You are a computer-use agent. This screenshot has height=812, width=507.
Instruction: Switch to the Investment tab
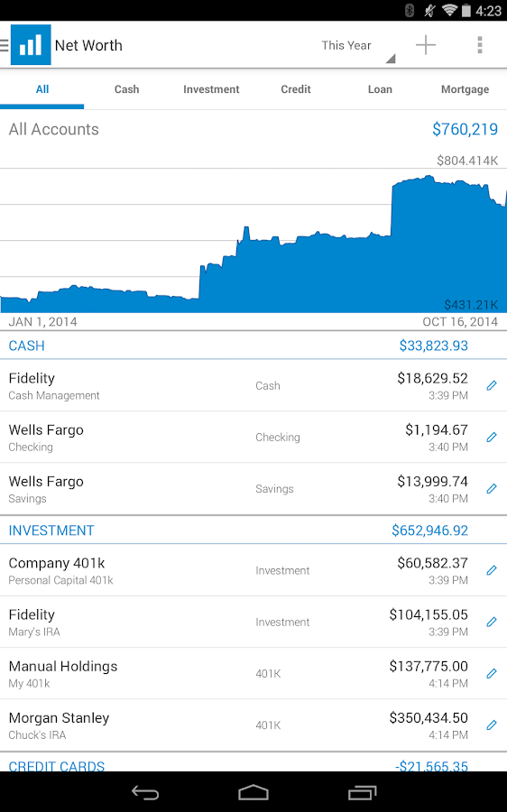[x=211, y=89]
